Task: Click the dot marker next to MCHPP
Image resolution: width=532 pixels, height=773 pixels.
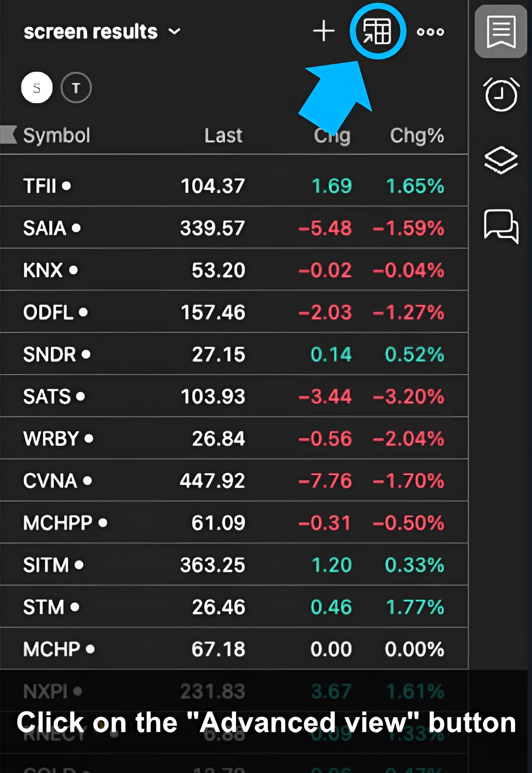Action: point(103,523)
